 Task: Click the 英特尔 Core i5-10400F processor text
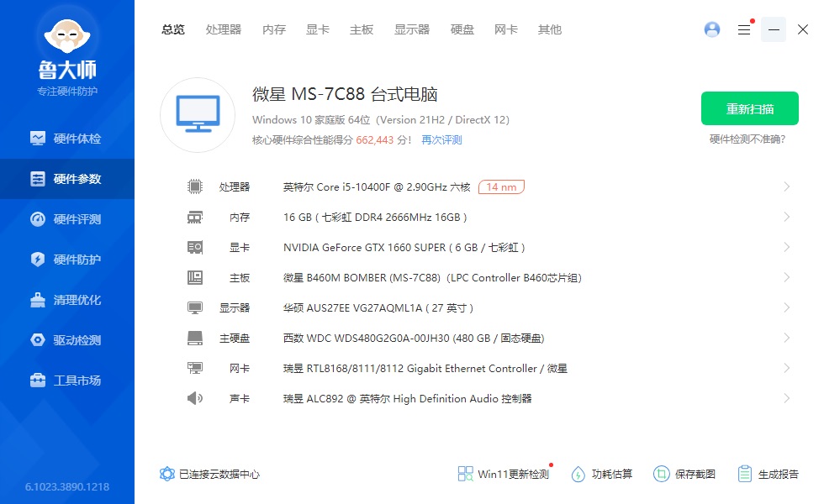click(377, 187)
